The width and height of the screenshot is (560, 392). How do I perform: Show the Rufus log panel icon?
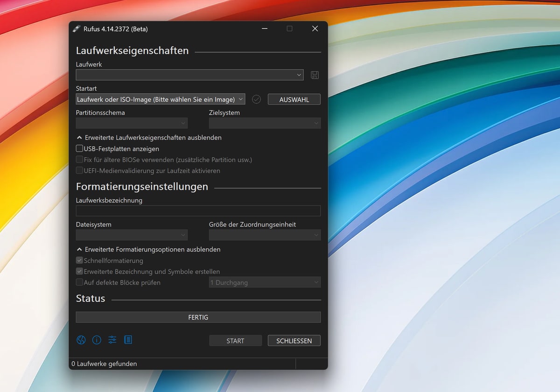coord(128,340)
